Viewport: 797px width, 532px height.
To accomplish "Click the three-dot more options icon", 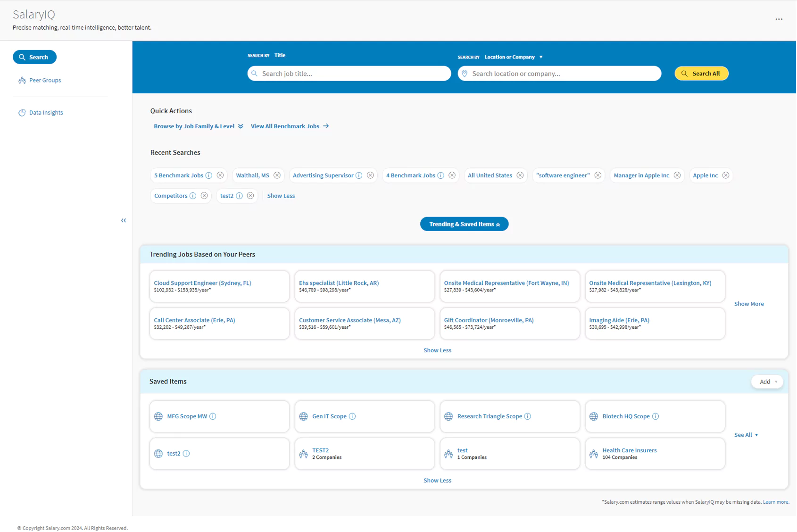I will point(779,19).
